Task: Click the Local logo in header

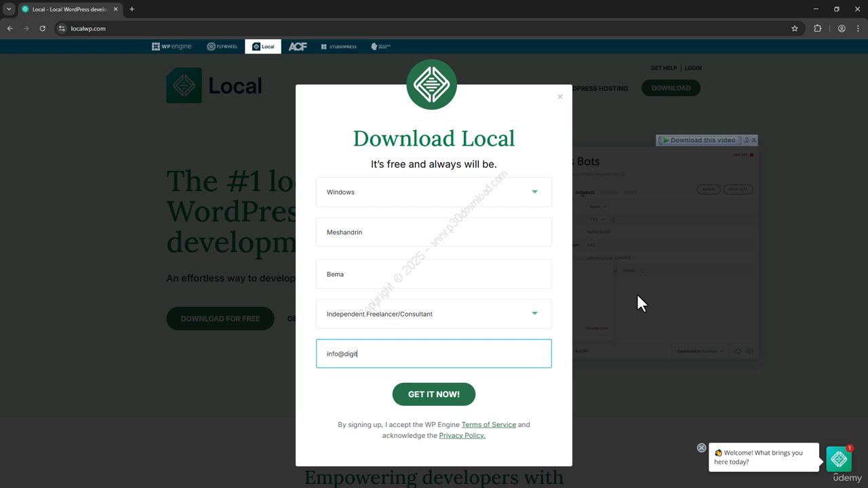Action: point(214,85)
